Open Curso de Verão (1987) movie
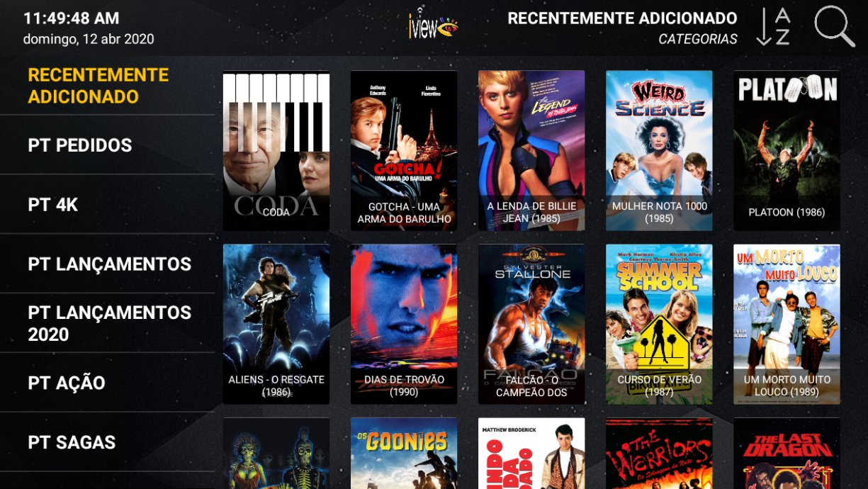This screenshot has width=868, height=489. pos(659,325)
